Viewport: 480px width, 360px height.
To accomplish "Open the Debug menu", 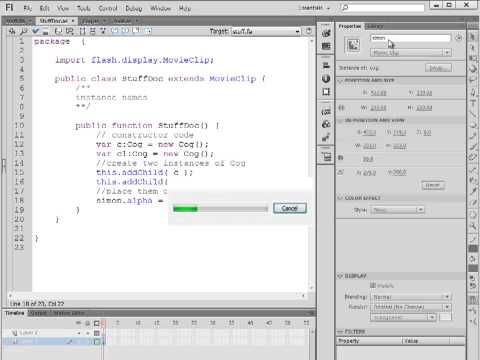I will coord(134,8).
